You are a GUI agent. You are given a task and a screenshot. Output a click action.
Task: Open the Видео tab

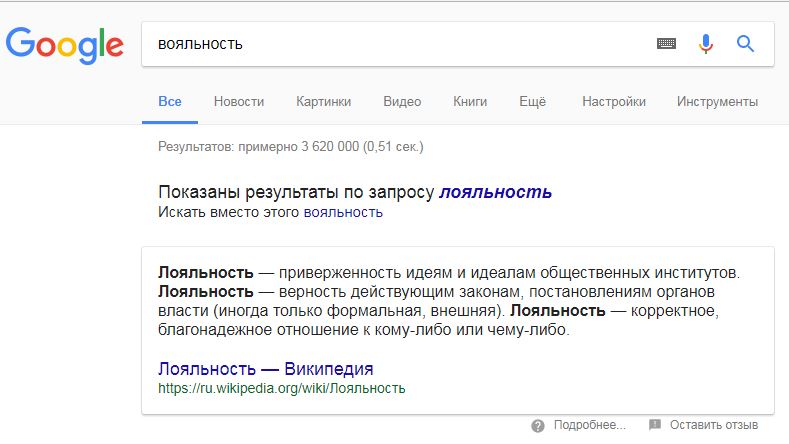pos(402,102)
